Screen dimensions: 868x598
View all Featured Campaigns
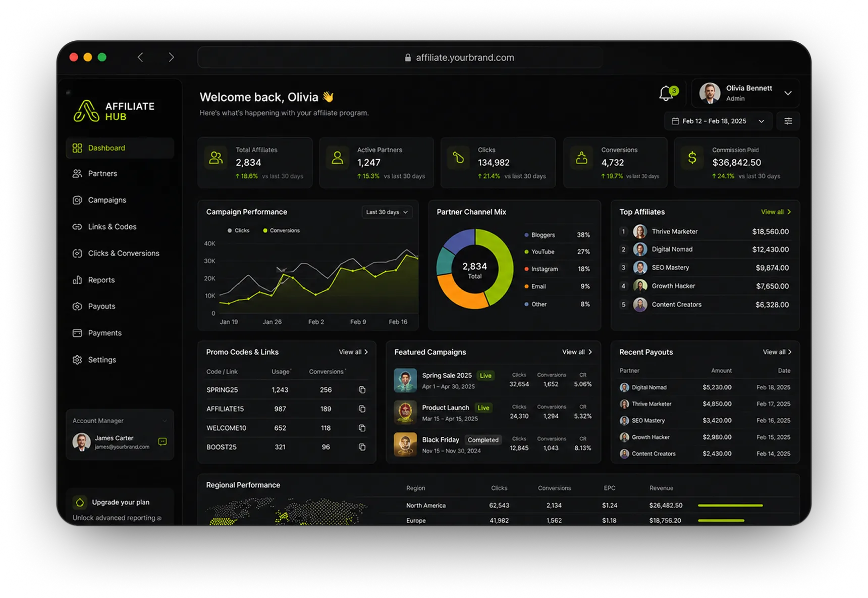point(577,352)
